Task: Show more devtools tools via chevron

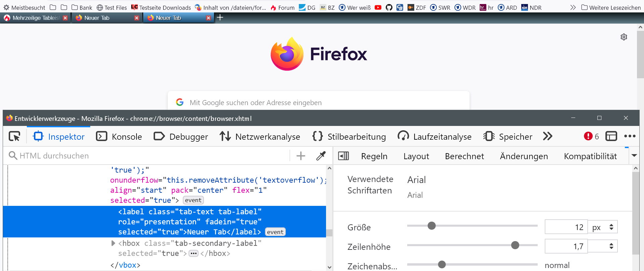Action: [x=547, y=136]
